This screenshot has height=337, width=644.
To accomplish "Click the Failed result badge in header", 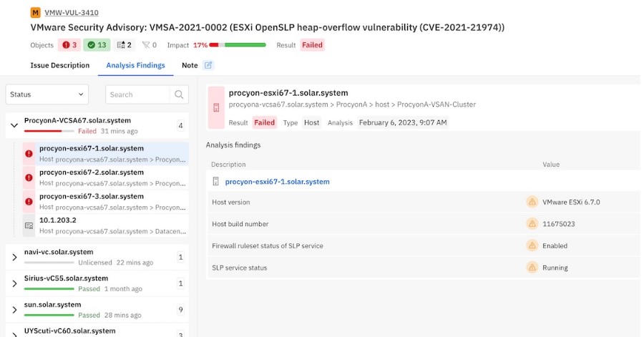I will [312, 45].
